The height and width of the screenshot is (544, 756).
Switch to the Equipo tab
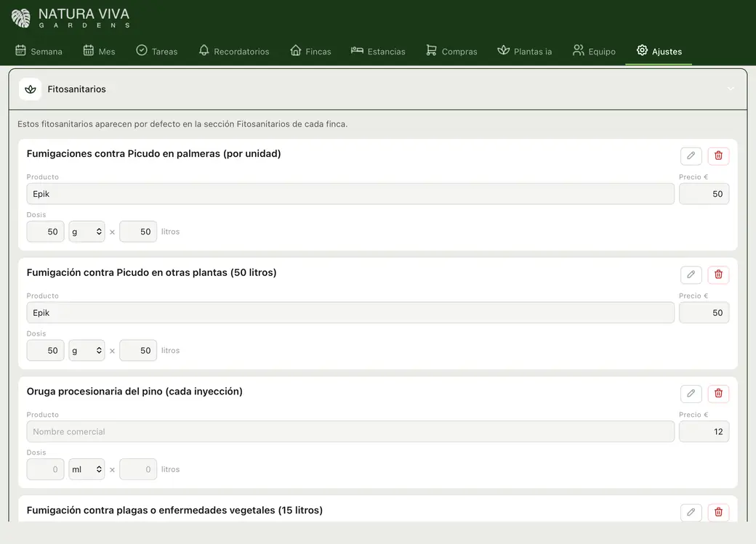594,51
